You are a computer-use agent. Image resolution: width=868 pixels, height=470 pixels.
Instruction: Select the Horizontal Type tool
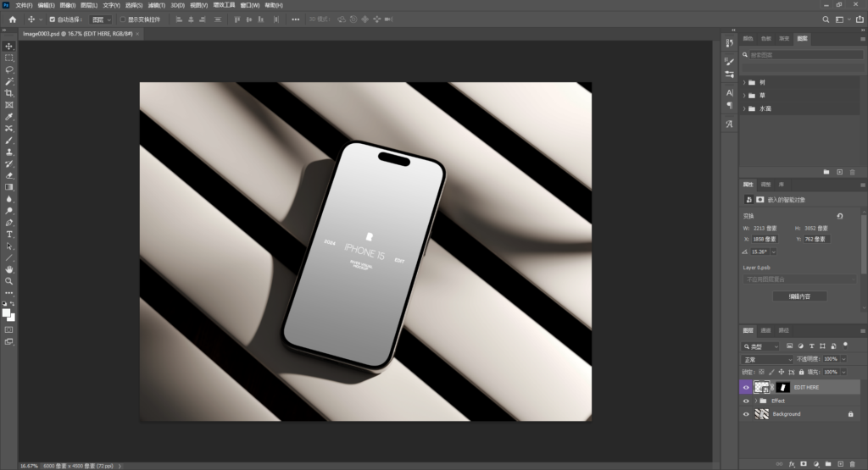click(8, 235)
